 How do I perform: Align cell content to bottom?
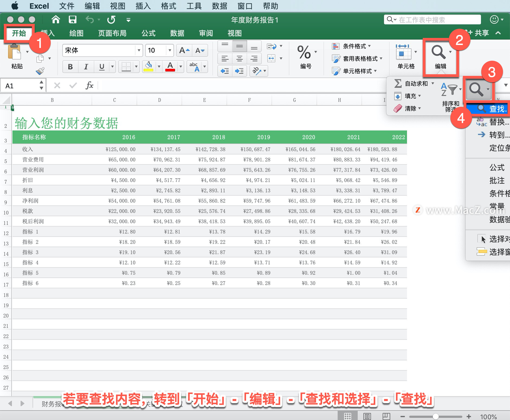point(254,46)
